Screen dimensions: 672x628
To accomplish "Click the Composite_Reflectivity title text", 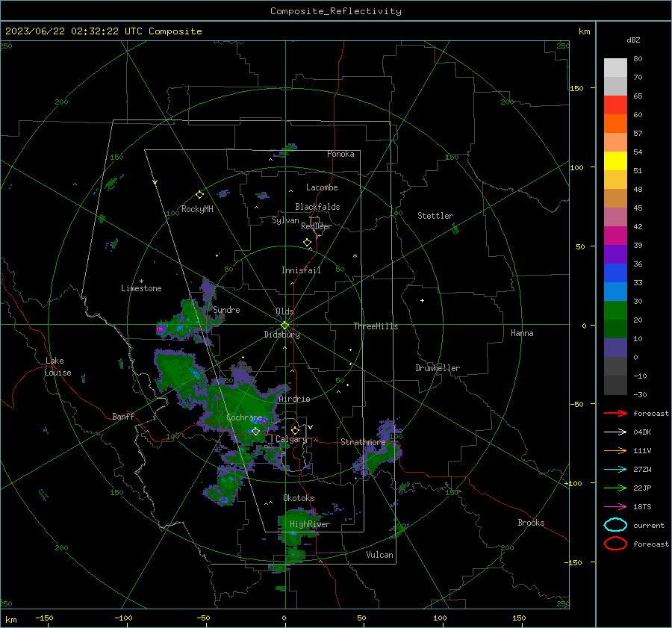I will 336,11.
